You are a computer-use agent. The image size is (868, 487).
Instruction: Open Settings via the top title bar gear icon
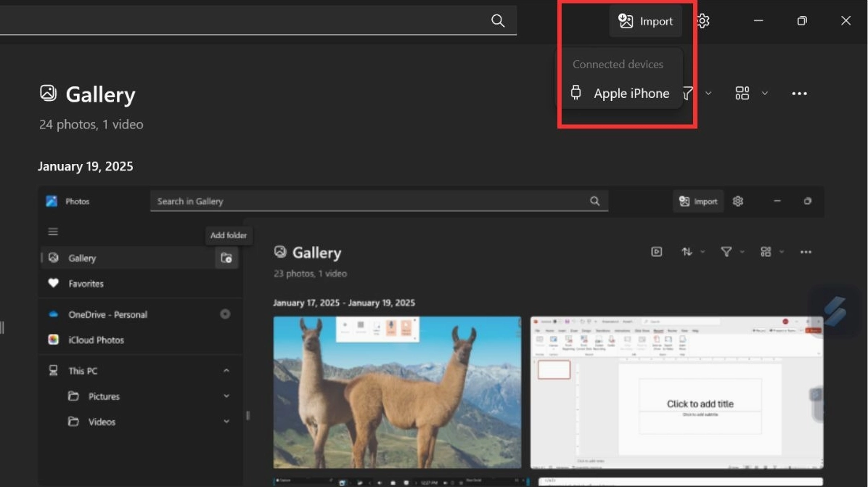click(703, 21)
